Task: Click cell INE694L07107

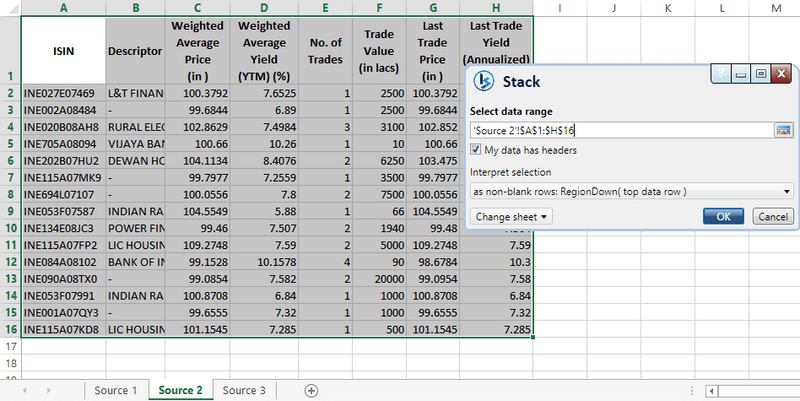Action: [x=64, y=194]
